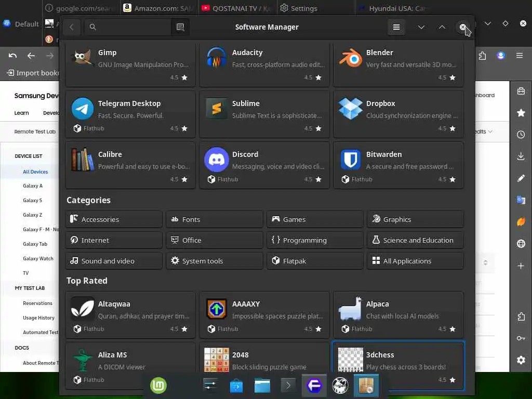
Task: Open Linux Mint start menu in taskbar
Action: [158, 385]
